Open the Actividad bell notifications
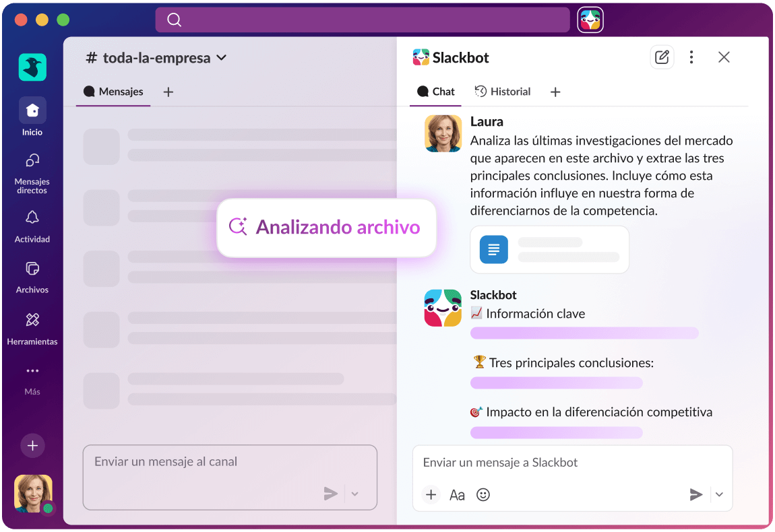Viewport: 775px width, 532px height. (x=32, y=226)
